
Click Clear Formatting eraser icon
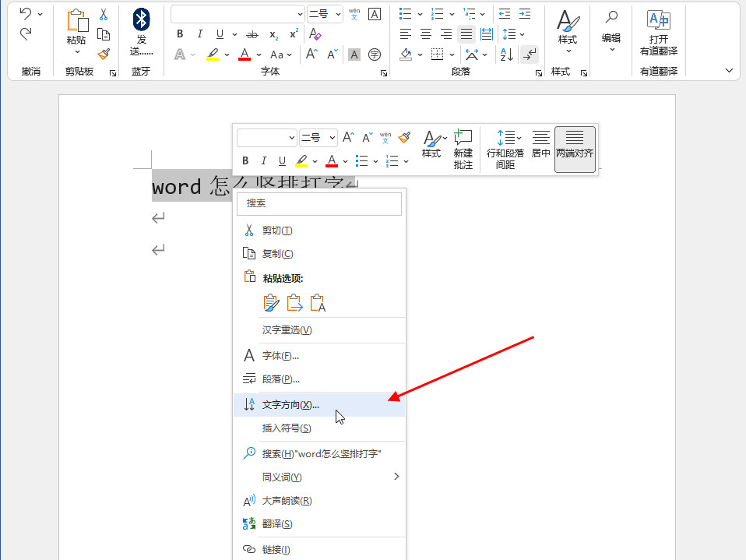[315, 33]
